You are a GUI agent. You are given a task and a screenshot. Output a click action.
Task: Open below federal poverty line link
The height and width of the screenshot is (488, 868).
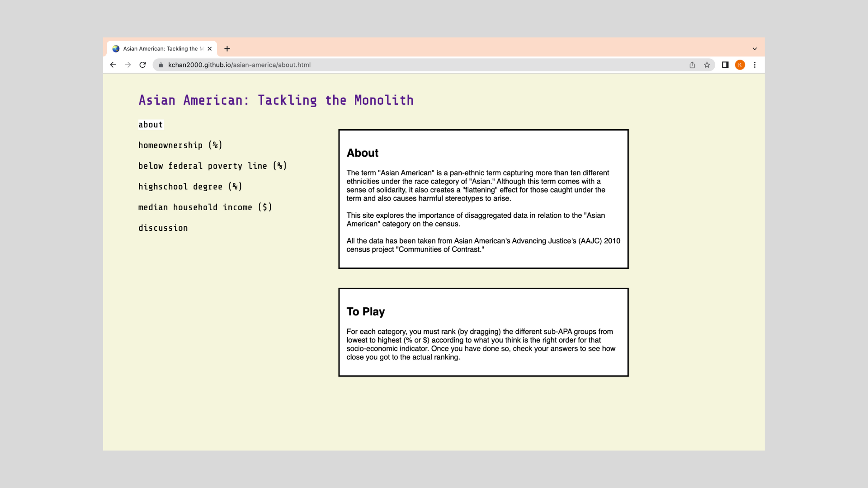pos(212,166)
